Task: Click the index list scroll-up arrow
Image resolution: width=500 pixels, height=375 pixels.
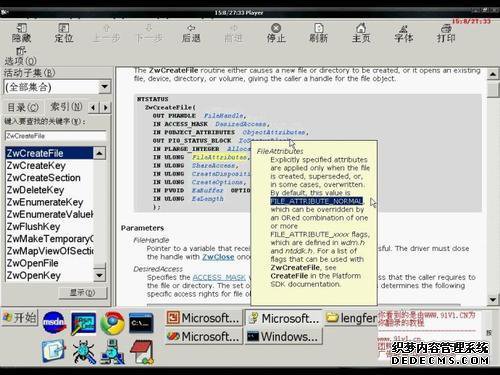Action: [99, 153]
